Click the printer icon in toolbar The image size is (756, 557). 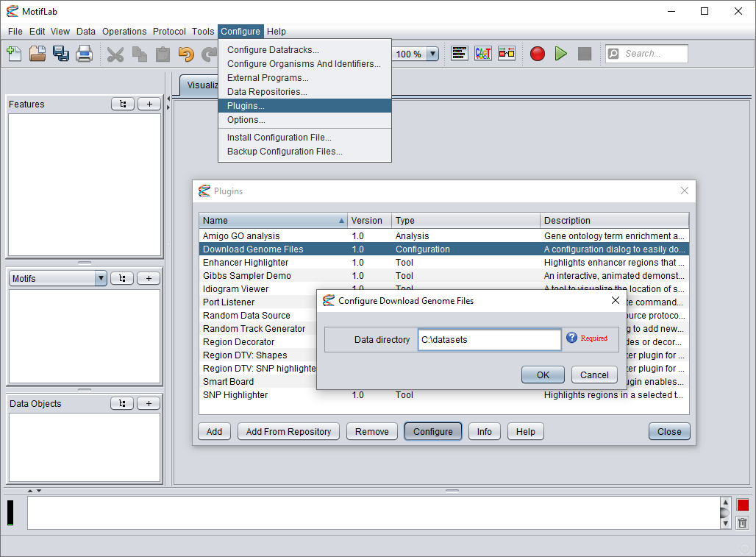[84, 54]
